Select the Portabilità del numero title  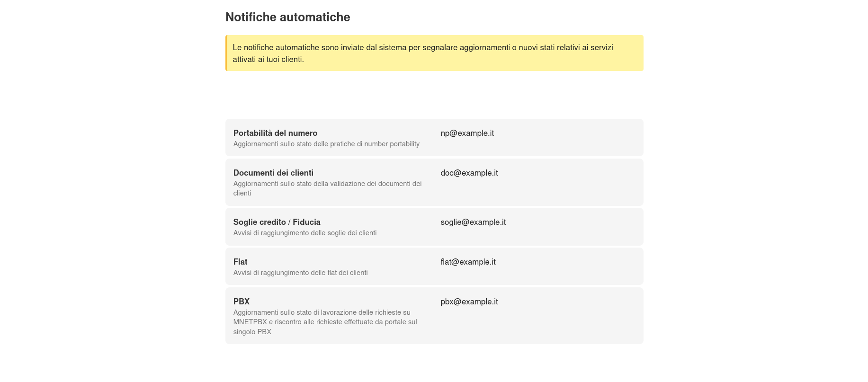point(275,133)
